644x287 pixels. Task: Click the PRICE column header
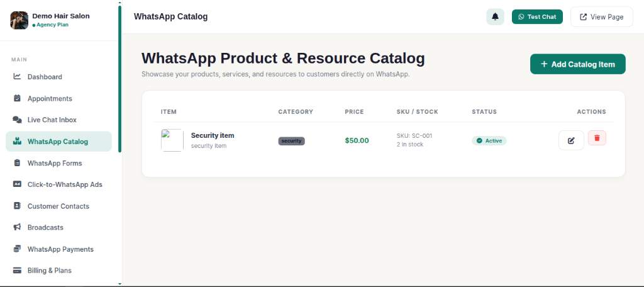click(355, 112)
